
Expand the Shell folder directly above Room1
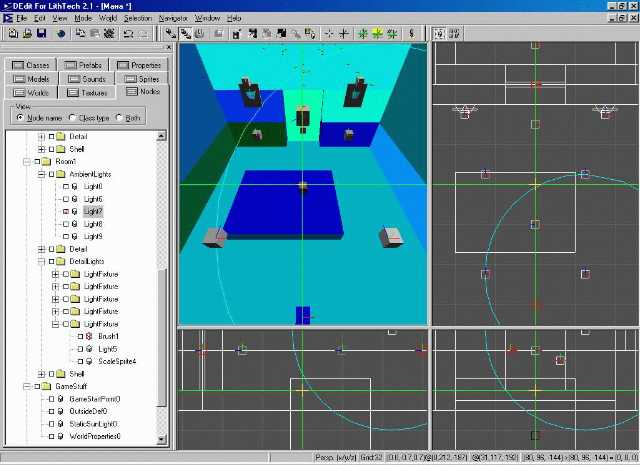click(41, 149)
